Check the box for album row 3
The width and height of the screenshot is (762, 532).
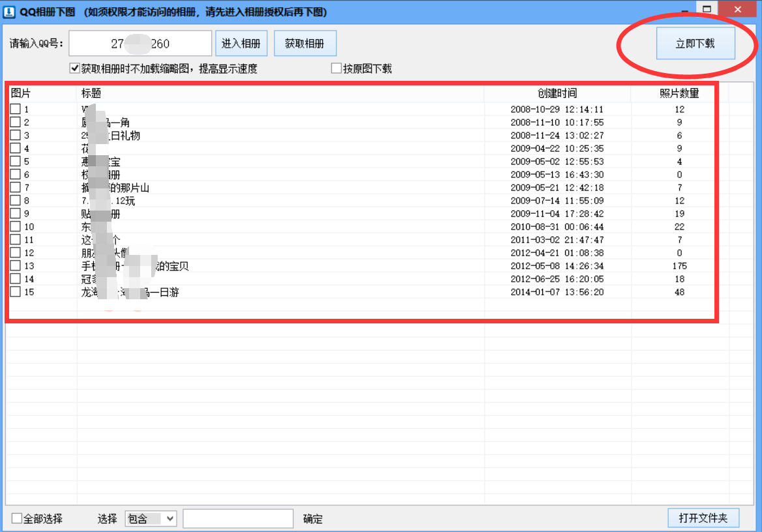coord(16,135)
